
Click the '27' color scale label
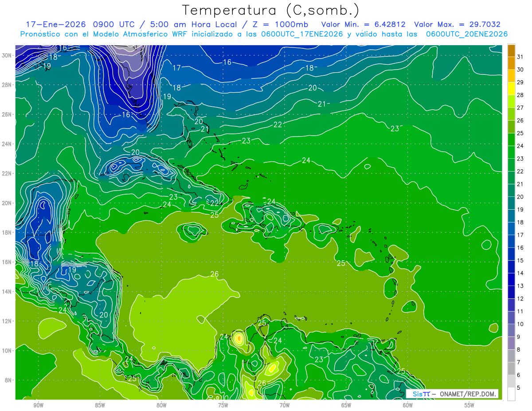(x=520, y=108)
